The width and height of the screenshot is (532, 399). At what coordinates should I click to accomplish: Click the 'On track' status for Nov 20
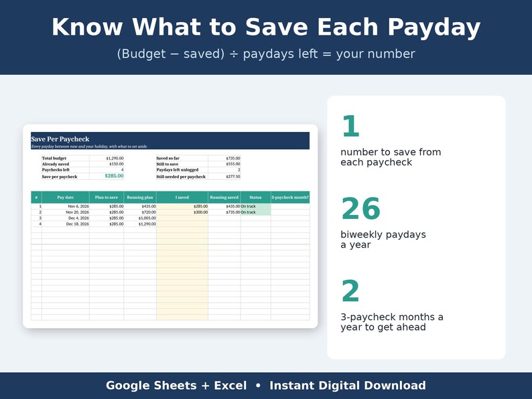255,212
